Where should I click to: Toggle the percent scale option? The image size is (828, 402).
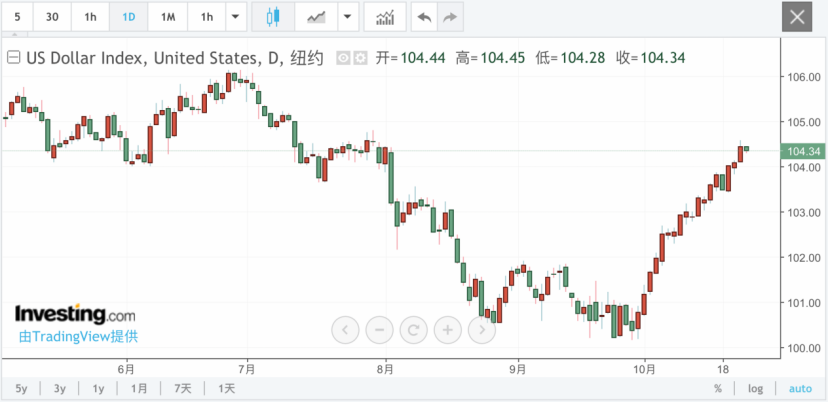pyautogui.click(x=718, y=389)
